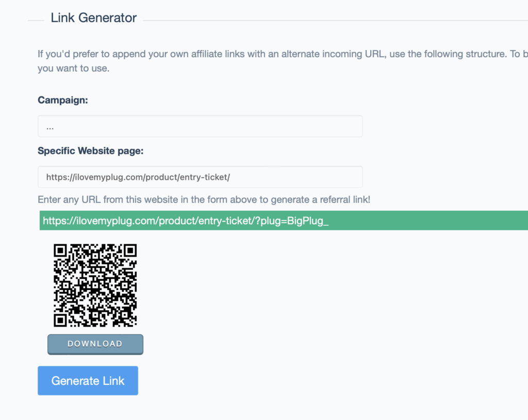Image resolution: width=528 pixels, height=420 pixels.
Task: Click the QR code's bottom-left finder square
Action: click(x=60, y=320)
